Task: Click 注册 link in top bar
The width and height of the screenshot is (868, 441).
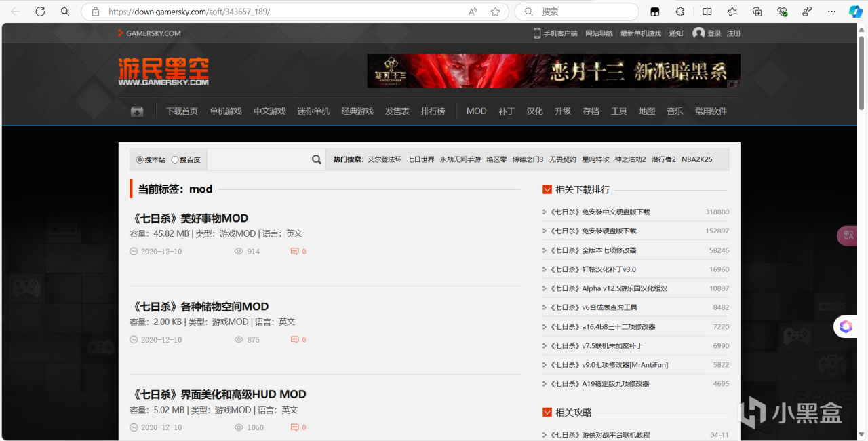Action: tap(734, 33)
